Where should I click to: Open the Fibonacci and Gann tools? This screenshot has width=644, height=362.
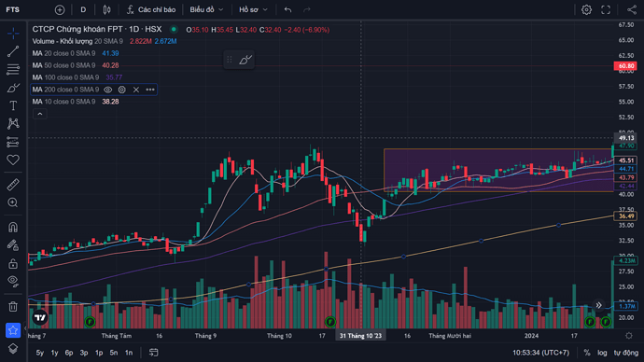pos(13,69)
